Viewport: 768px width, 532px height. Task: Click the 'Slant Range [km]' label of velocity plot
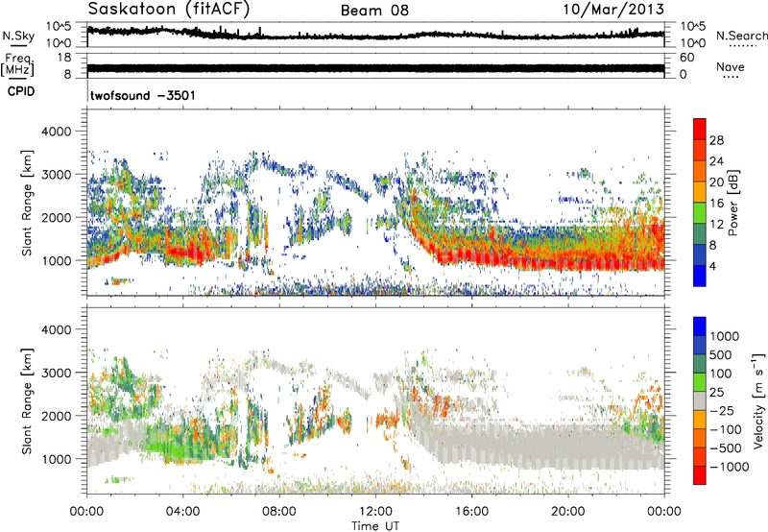tap(27, 400)
